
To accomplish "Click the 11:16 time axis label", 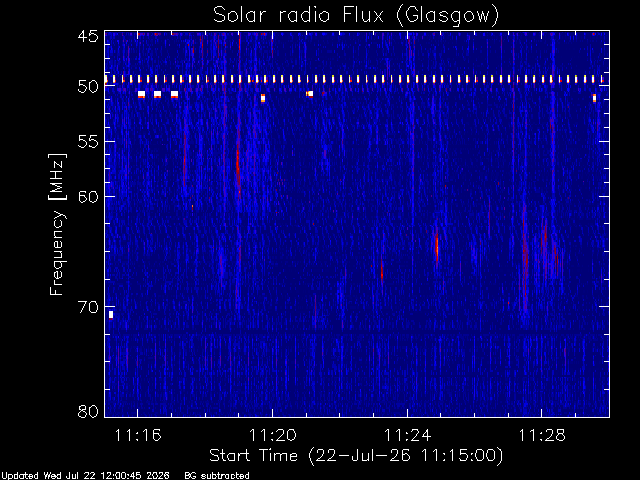I will coord(138,435).
